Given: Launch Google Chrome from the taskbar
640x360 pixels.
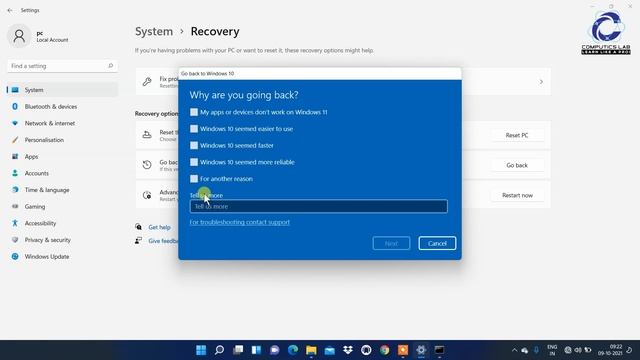Looking at the screenshot, I should pyautogui.click(x=384, y=350).
